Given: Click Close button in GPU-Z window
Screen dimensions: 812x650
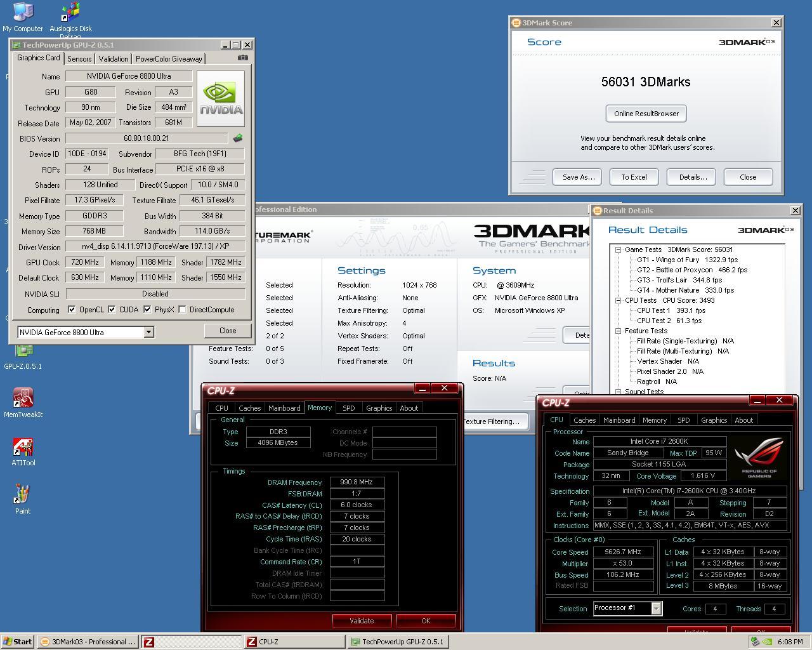Looking at the screenshot, I should (x=228, y=331).
